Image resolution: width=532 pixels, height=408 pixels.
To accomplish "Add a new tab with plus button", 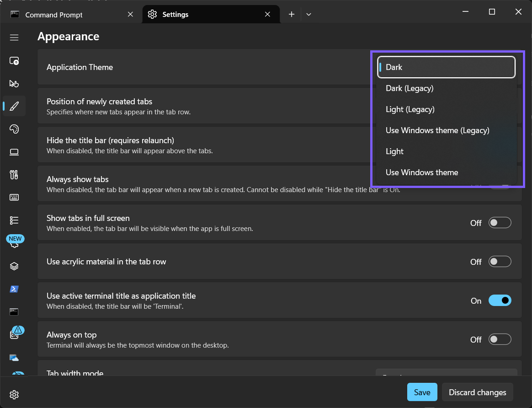I will click(x=292, y=14).
